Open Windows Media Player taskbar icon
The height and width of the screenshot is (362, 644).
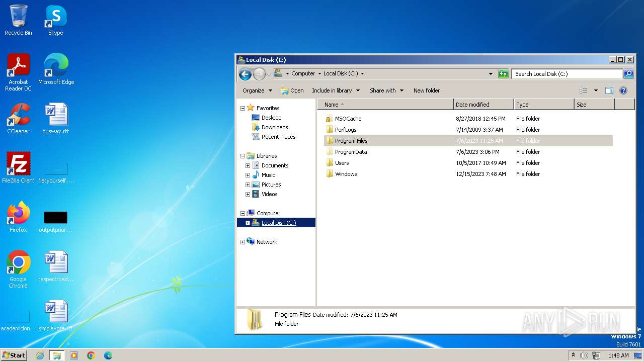(x=74, y=355)
